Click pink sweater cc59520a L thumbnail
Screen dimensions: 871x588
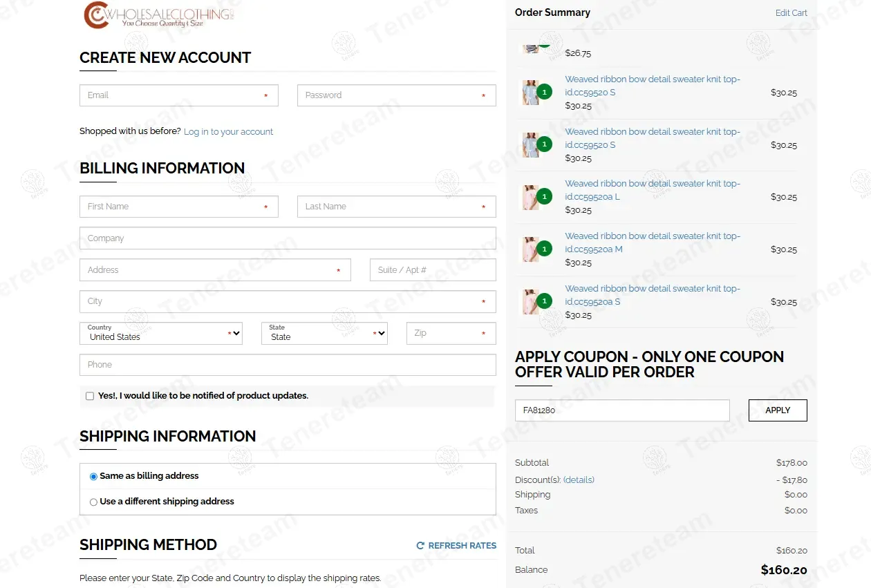click(x=531, y=197)
